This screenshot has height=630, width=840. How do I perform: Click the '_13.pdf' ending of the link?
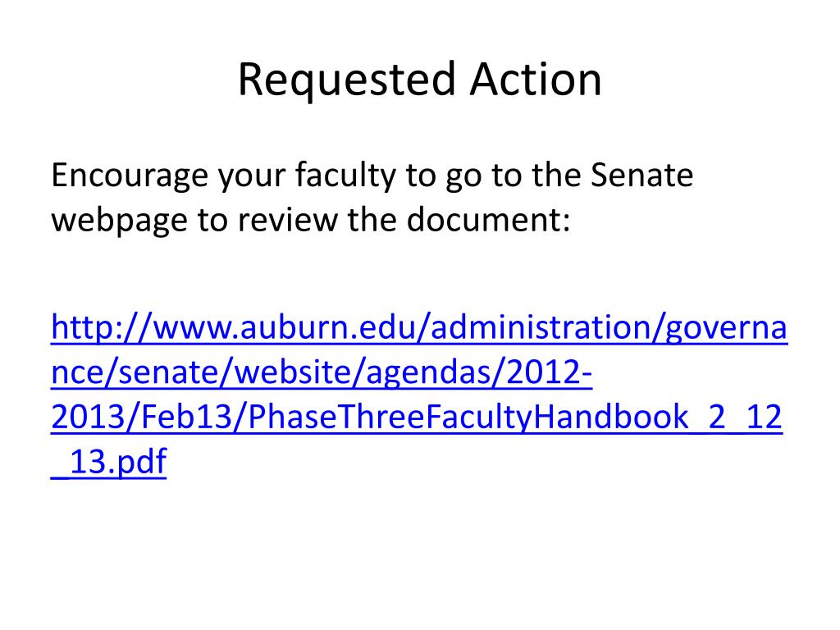[x=109, y=462]
